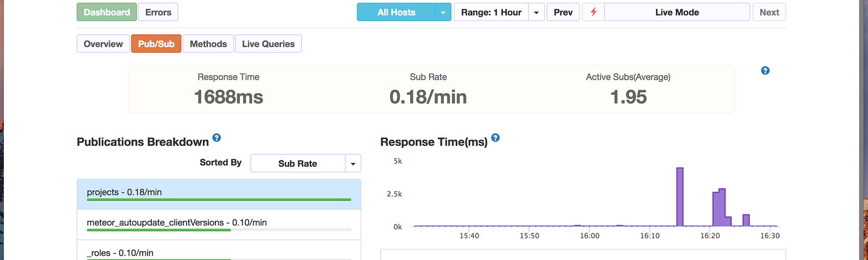868x260 pixels.
Task: Click the 16:00 x-axis label
Action: (590, 236)
